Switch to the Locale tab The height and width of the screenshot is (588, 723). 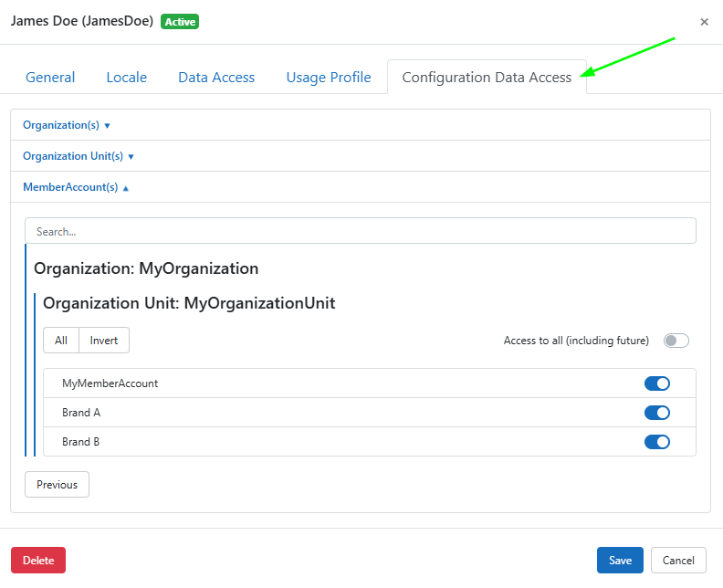126,77
